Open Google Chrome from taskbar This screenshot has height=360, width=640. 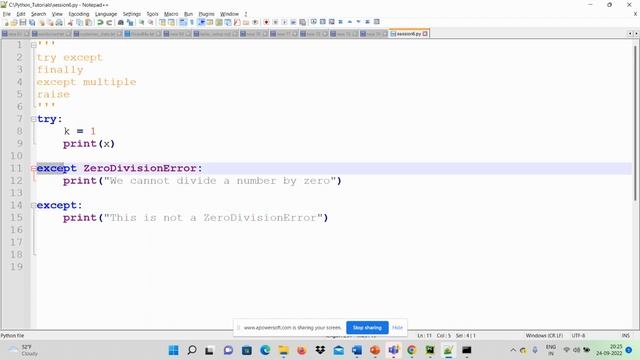[x=411, y=350]
